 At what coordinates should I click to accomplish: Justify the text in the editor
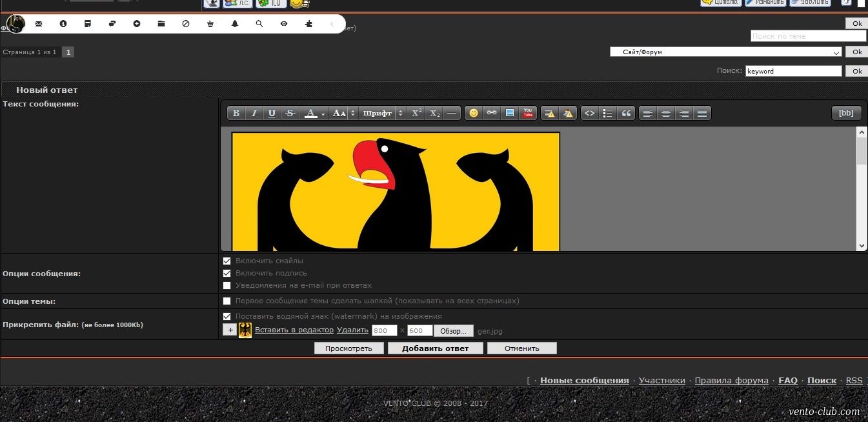pos(702,113)
